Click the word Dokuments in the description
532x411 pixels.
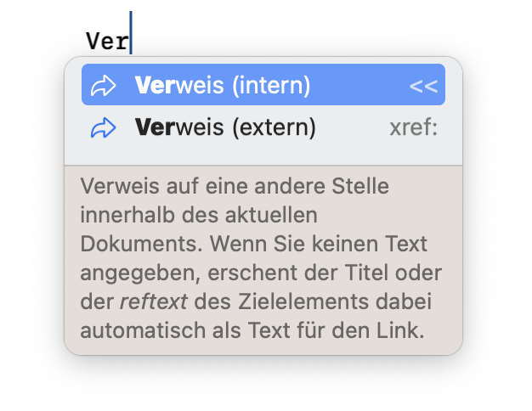point(141,244)
